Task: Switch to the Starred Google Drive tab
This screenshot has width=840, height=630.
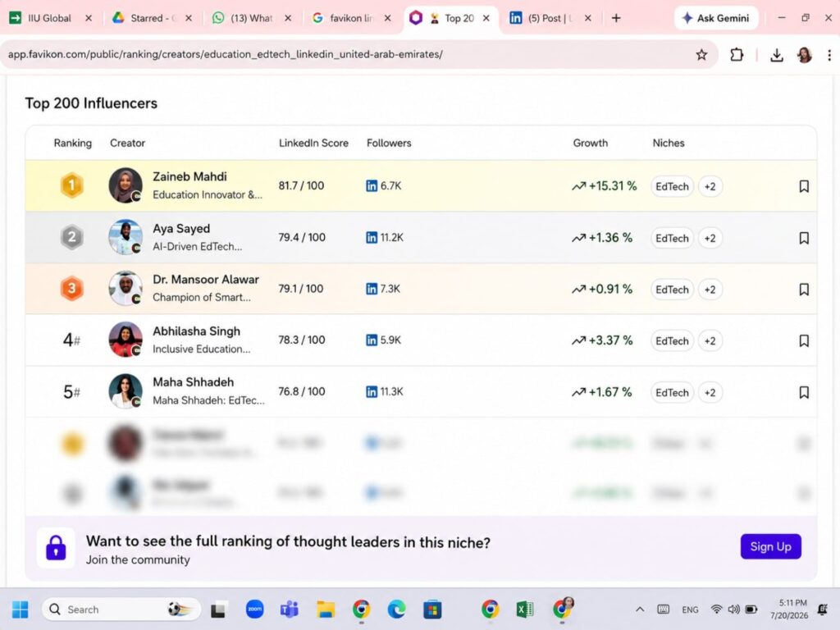Action: point(152,18)
